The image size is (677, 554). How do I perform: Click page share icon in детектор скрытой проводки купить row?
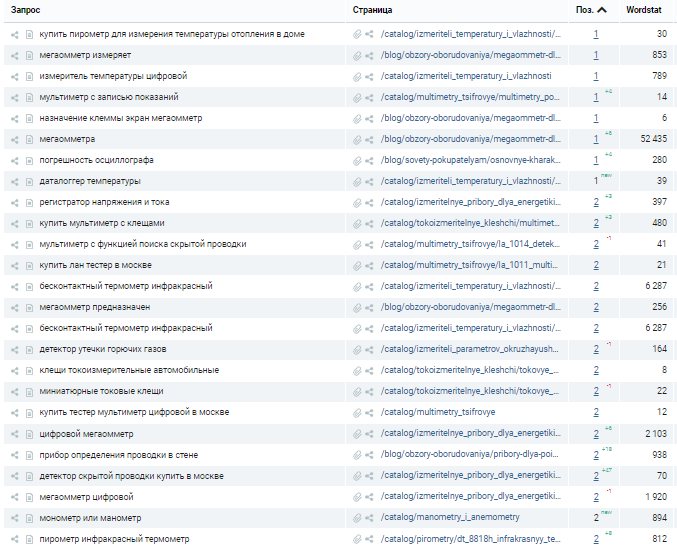369,476
